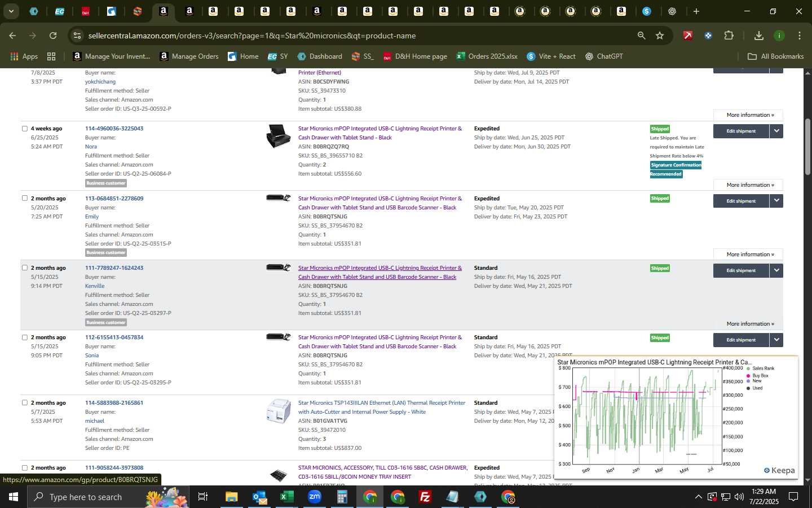
Task: Open TSP143IIILAN Thermal Receipt Printer product link
Action: click(382, 407)
